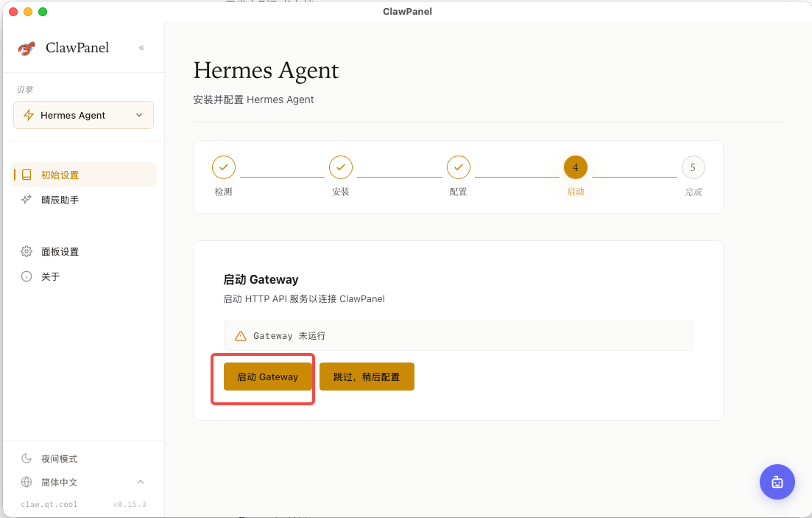Click step 2 安装 checkmark circle
The height and width of the screenshot is (518, 812).
pos(341,167)
